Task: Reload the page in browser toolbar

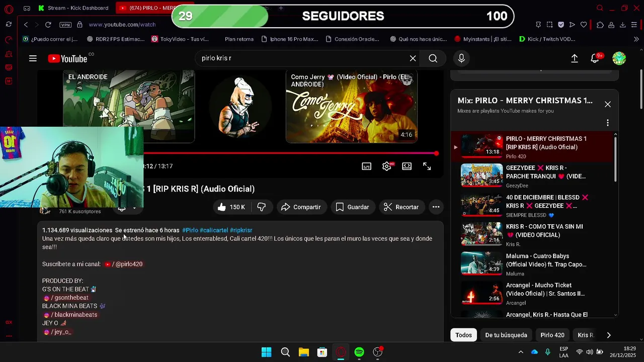Action: coord(48,25)
